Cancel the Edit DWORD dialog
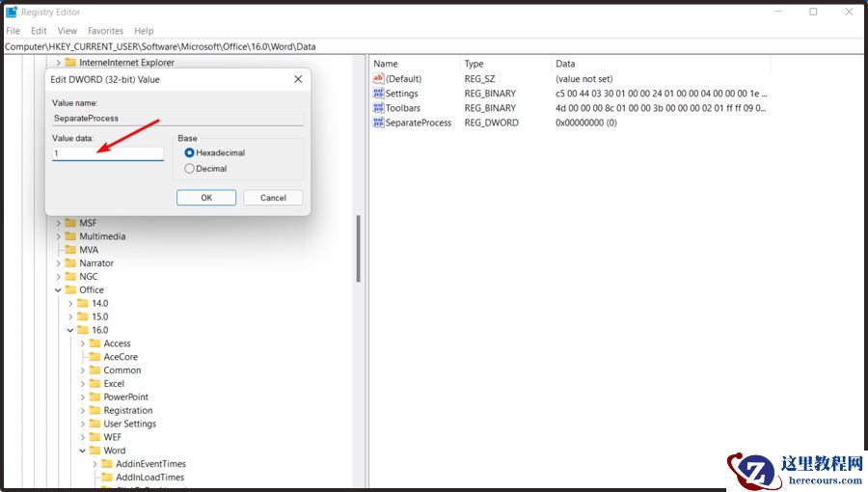This screenshot has width=868, height=492. (273, 198)
